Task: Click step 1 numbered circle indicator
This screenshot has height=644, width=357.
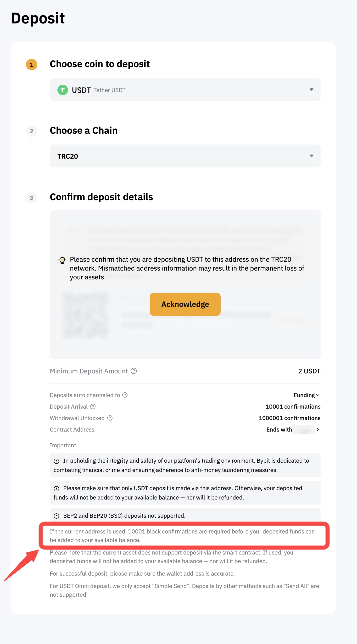Action: (32, 65)
